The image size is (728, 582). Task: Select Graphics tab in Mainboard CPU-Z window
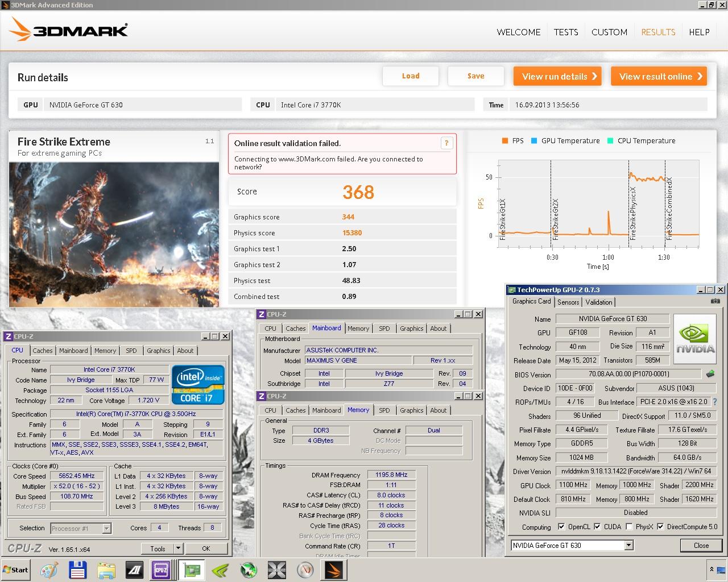[x=411, y=329]
